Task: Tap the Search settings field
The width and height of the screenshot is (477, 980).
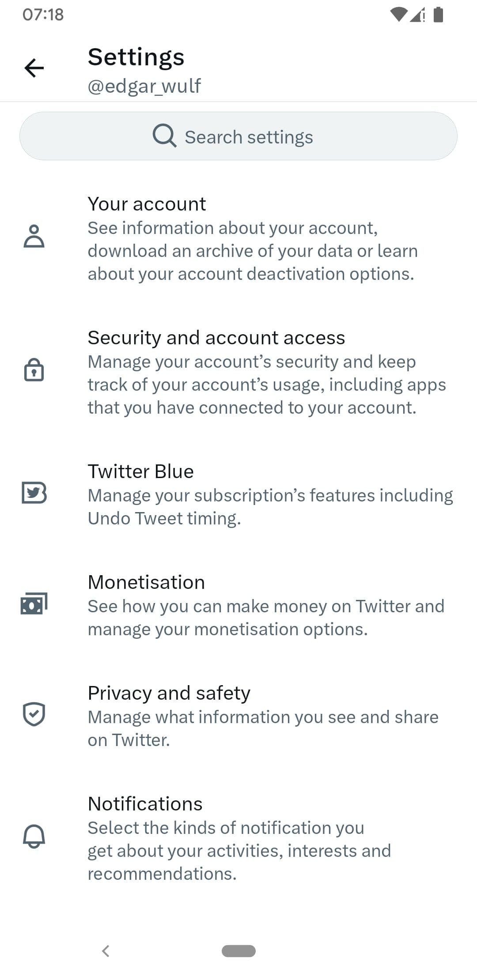Action: [x=238, y=136]
